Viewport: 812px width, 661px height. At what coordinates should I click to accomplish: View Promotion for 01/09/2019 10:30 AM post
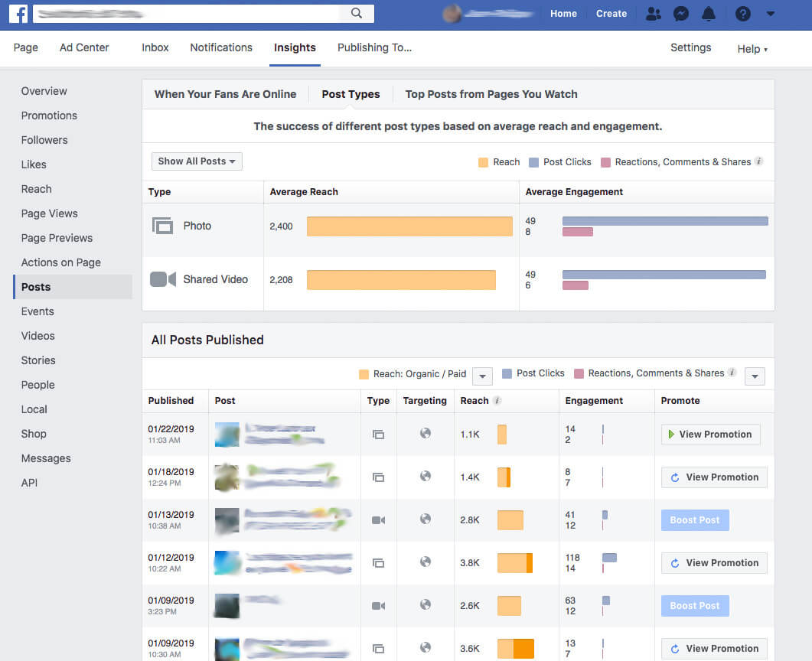pyautogui.click(x=714, y=649)
